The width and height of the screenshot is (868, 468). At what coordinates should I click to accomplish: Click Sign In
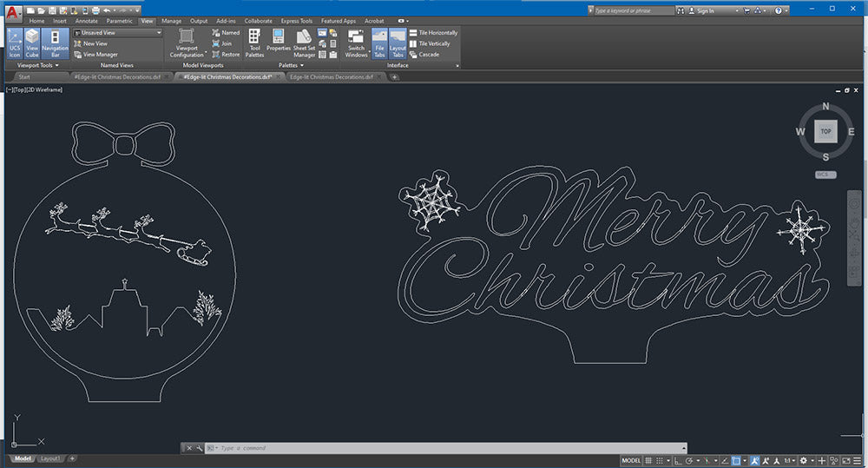(700, 10)
